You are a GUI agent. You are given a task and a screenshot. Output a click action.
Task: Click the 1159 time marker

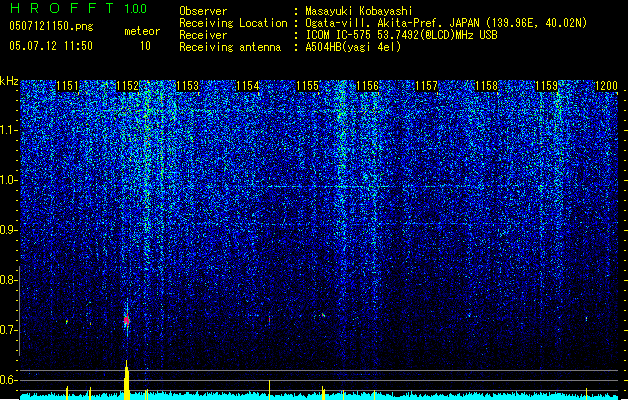click(x=546, y=86)
